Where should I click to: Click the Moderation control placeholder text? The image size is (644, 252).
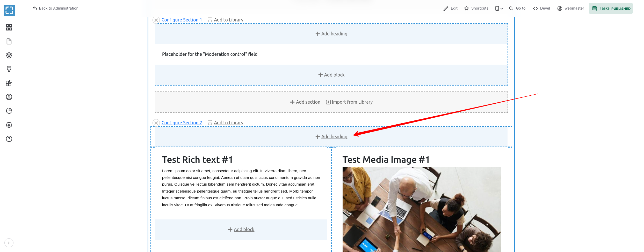[x=210, y=54]
